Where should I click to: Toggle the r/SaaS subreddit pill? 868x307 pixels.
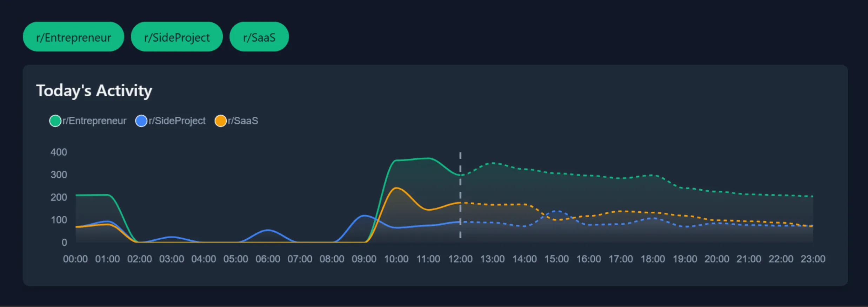click(259, 37)
